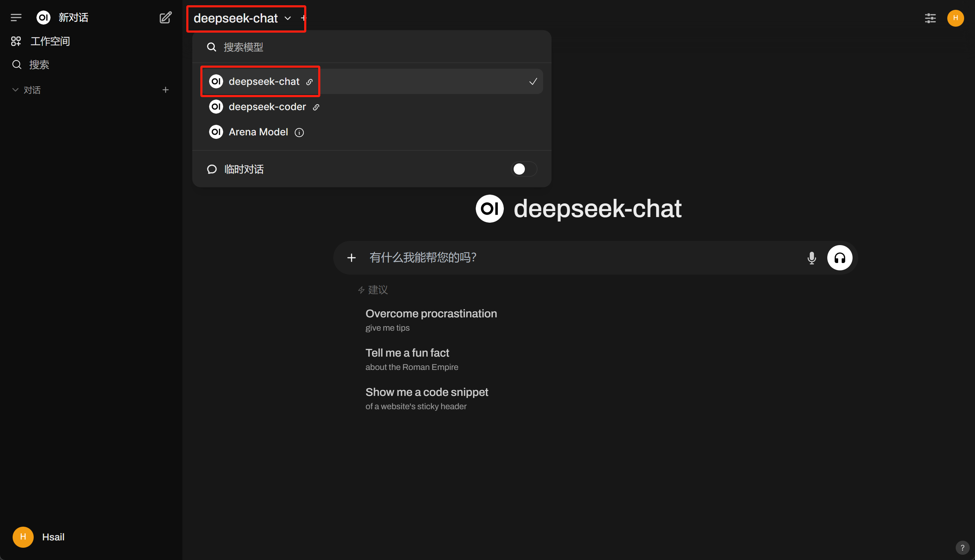The height and width of the screenshot is (560, 975).
Task: Add a new item with the 对话 plus icon
Action: [166, 90]
